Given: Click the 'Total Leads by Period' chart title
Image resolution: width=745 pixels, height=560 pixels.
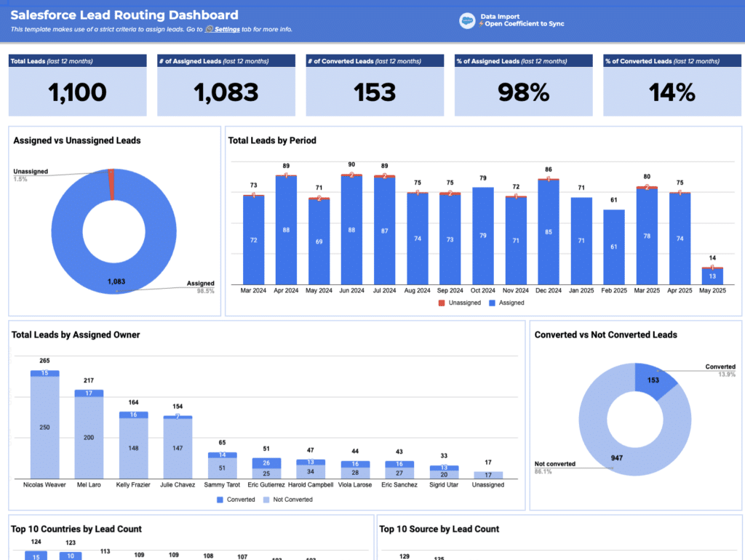Looking at the screenshot, I should 272,140.
